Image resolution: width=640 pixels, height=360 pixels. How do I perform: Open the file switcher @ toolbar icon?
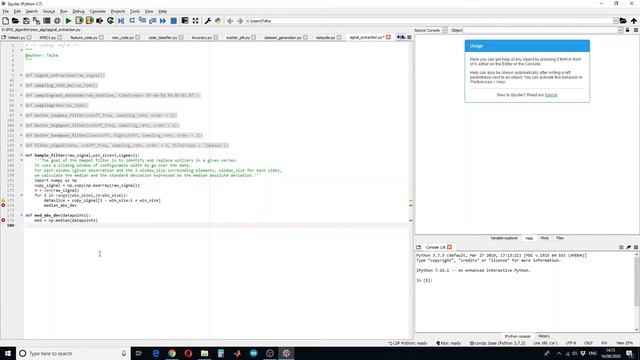(x=57, y=21)
